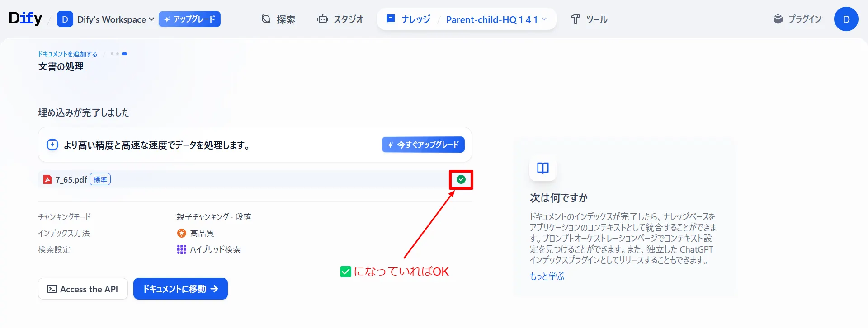Click the user avatar D at top right
The width and height of the screenshot is (868, 328).
(x=846, y=19)
